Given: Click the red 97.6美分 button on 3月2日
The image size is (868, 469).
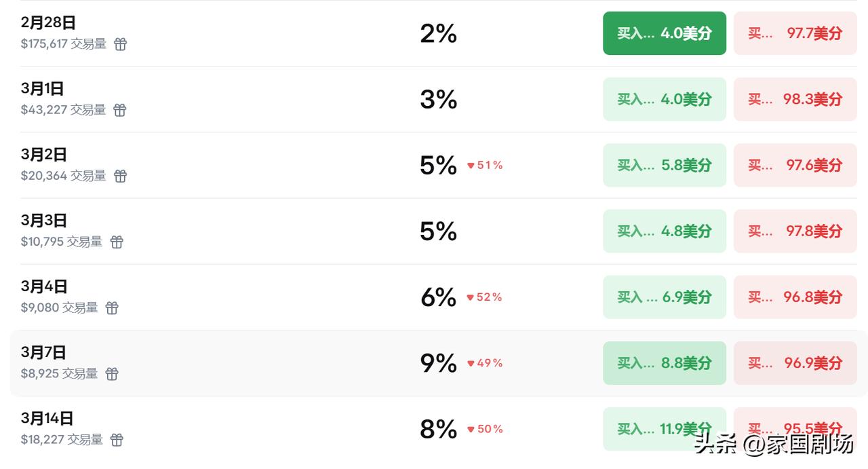Looking at the screenshot, I should click(x=795, y=165).
